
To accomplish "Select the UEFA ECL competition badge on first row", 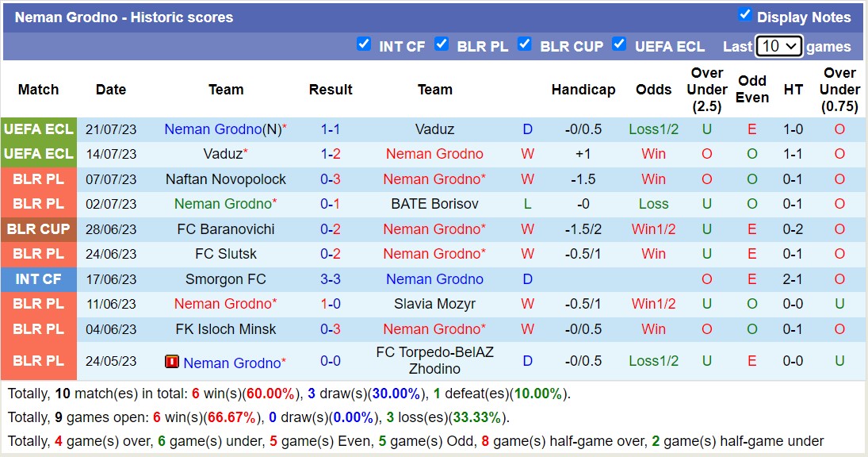I will 39,129.
